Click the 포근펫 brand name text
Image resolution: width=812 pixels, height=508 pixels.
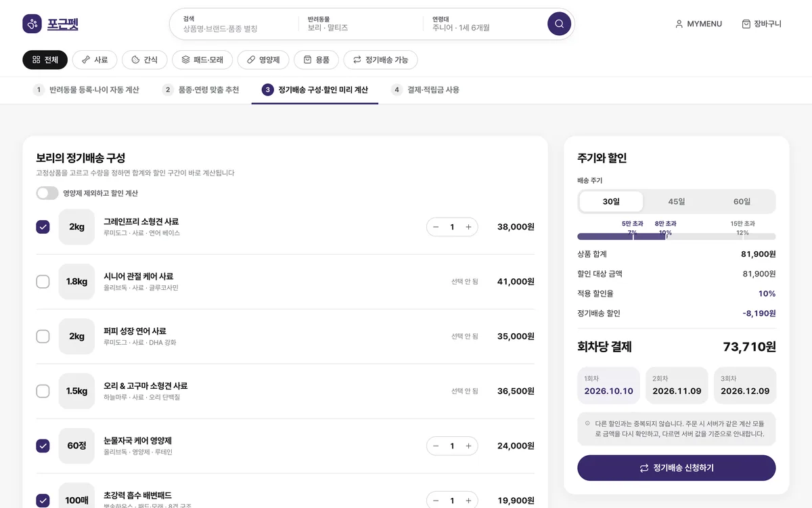63,24
